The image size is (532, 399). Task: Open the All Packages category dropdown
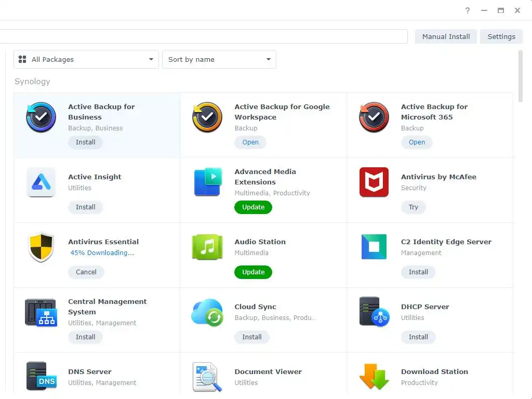(x=86, y=59)
